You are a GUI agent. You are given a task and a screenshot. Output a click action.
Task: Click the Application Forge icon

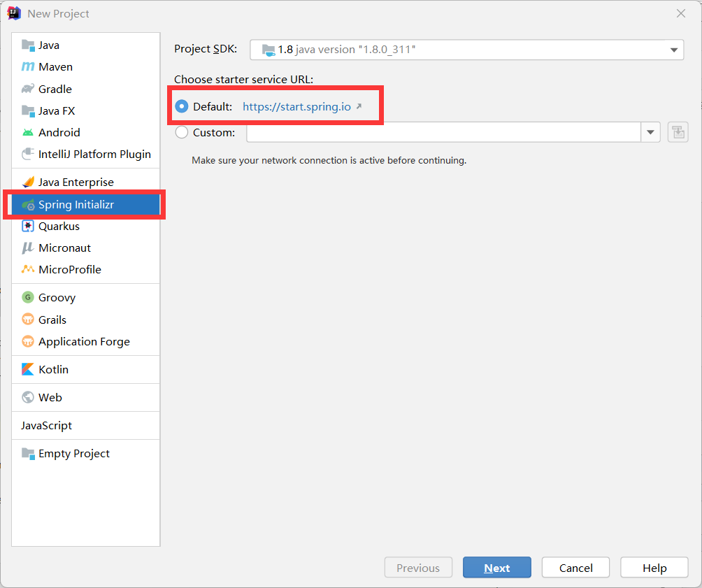[28, 341]
